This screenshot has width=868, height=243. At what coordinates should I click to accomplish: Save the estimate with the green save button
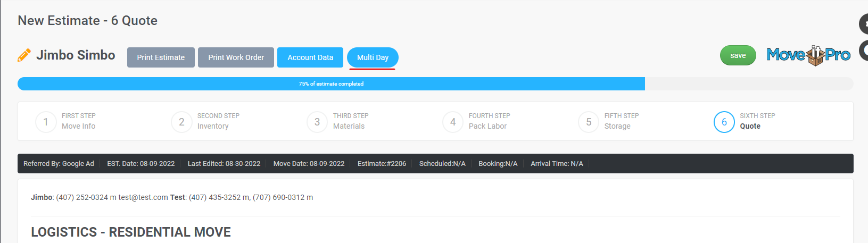738,55
